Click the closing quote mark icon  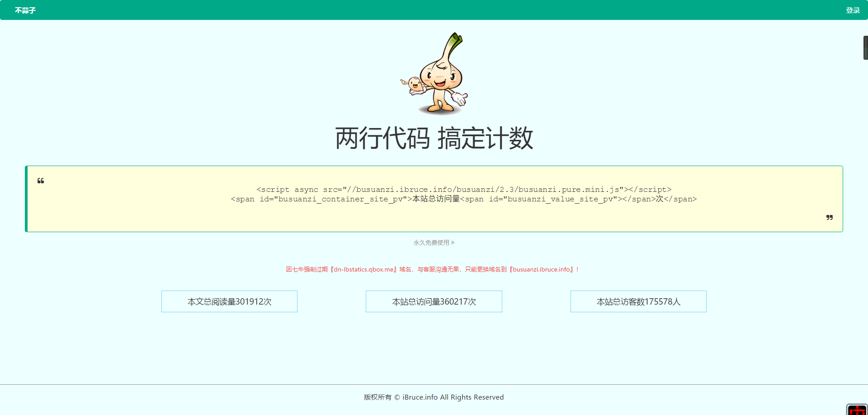829,217
